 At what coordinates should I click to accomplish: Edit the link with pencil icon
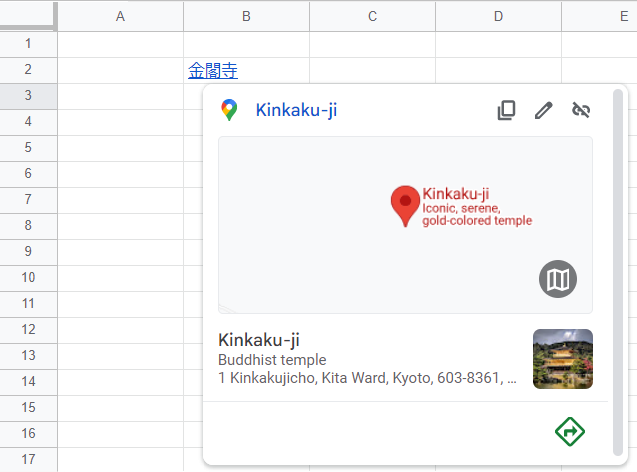543,111
